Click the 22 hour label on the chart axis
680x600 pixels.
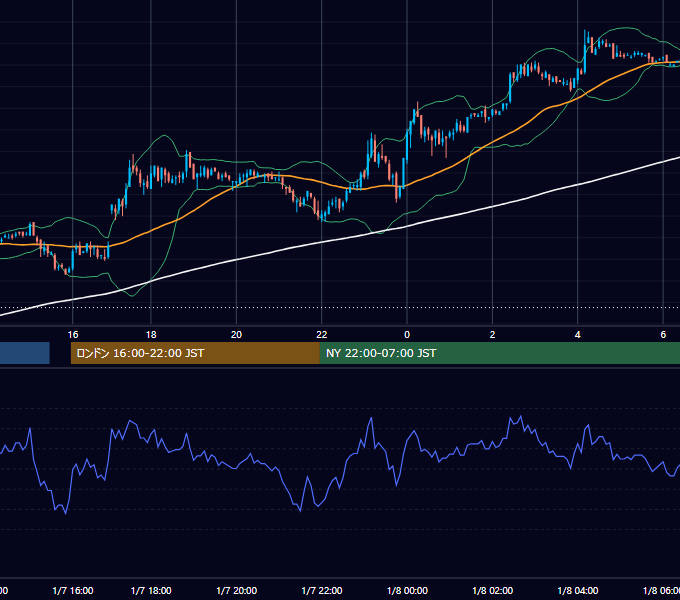(x=322, y=335)
